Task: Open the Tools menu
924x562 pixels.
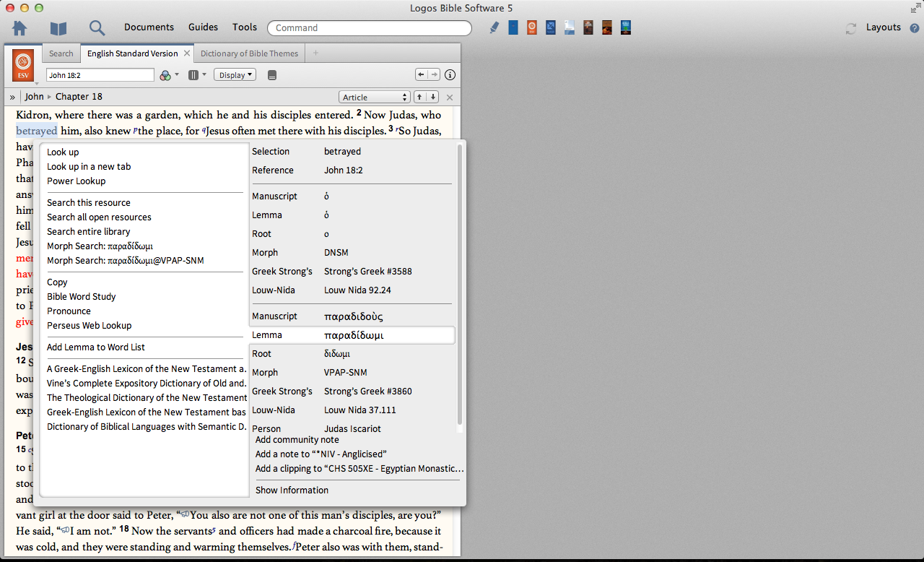Action: pyautogui.click(x=245, y=27)
